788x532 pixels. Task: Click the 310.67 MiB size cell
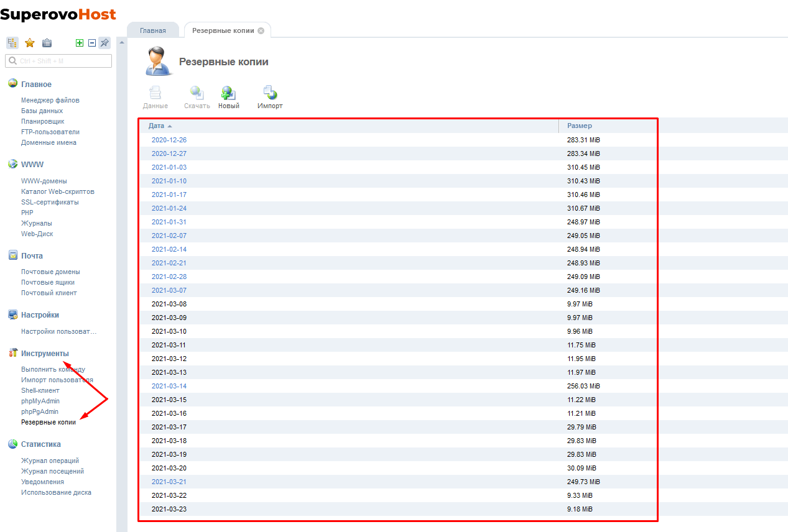pos(583,208)
